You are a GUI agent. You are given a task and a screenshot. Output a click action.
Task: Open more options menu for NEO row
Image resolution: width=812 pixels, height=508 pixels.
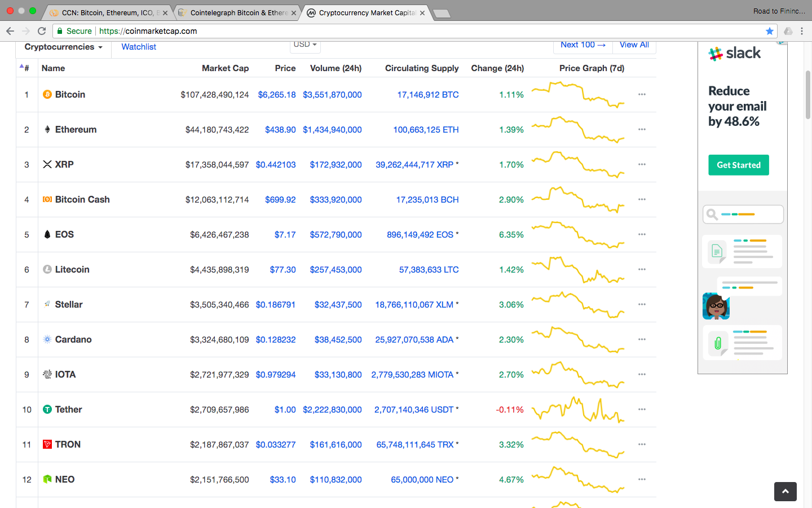[x=642, y=479]
